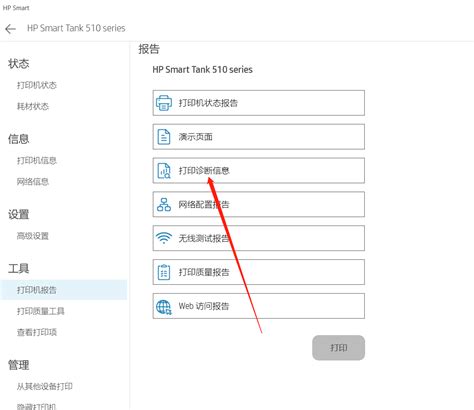This screenshot has width=474, height=410.
Task: Click the network nodes icon on 网络配置报告
Action: (164, 205)
